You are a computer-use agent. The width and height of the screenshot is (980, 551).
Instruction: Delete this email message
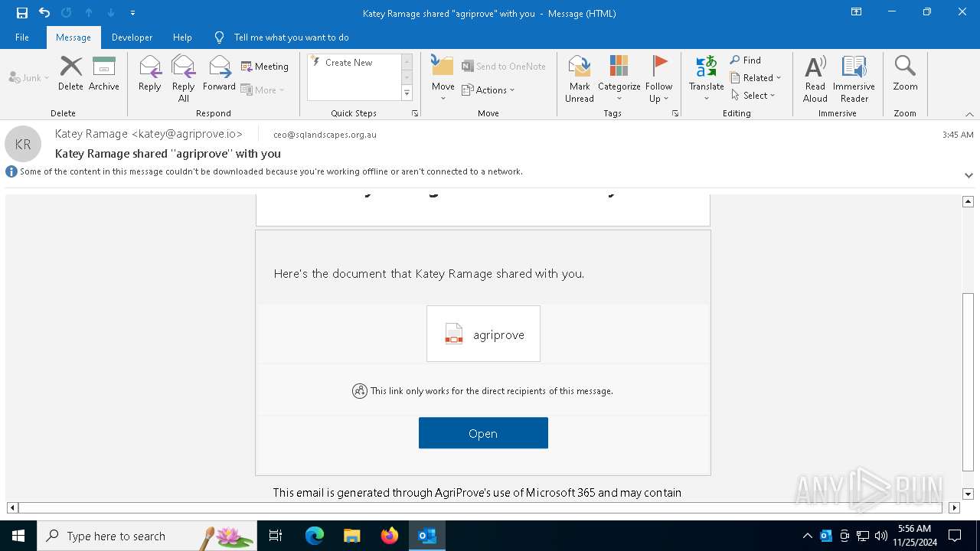[x=70, y=73]
